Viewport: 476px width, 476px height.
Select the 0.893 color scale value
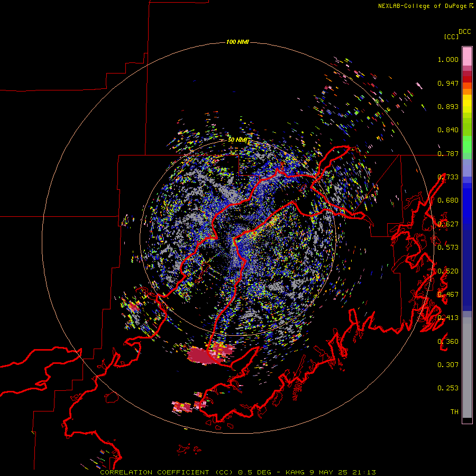click(448, 106)
